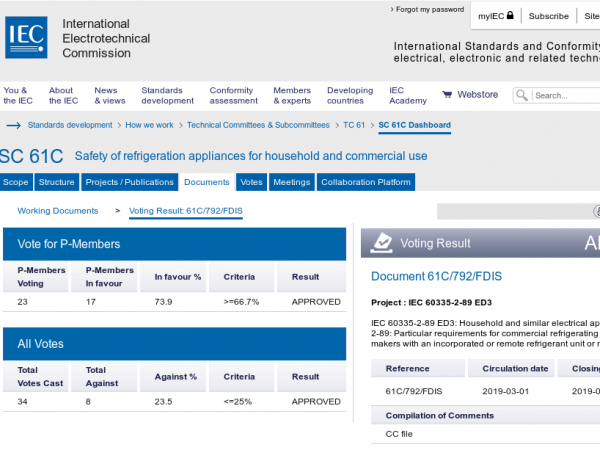Open the Members & experts menu
Viewport: 600px width, 450px height.
click(292, 95)
